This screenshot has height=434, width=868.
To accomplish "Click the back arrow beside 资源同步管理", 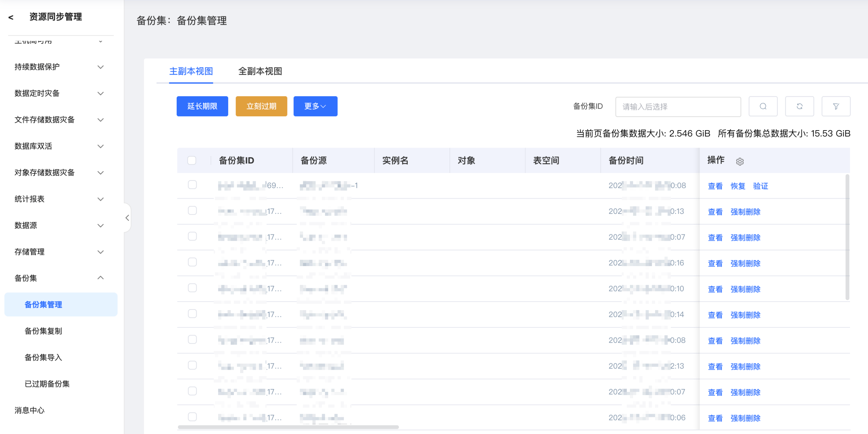I will (11, 17).
